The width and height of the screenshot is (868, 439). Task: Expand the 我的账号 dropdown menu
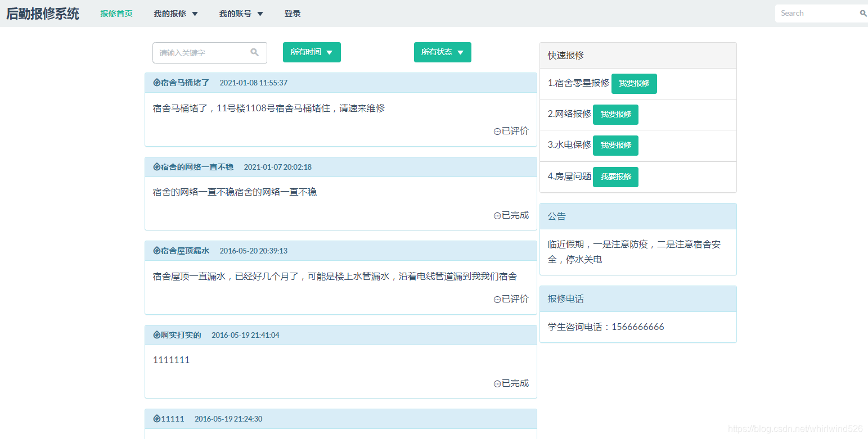click(x=241, y=13)
